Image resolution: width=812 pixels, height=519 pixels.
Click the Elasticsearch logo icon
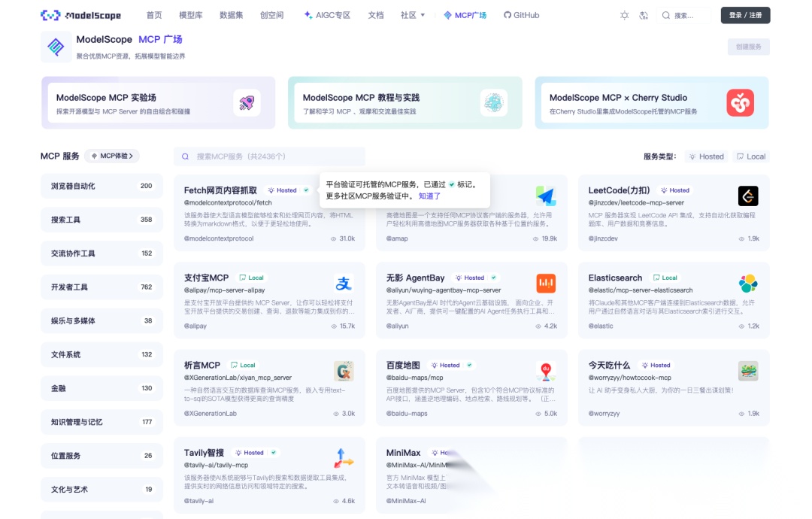click(748, 284)
